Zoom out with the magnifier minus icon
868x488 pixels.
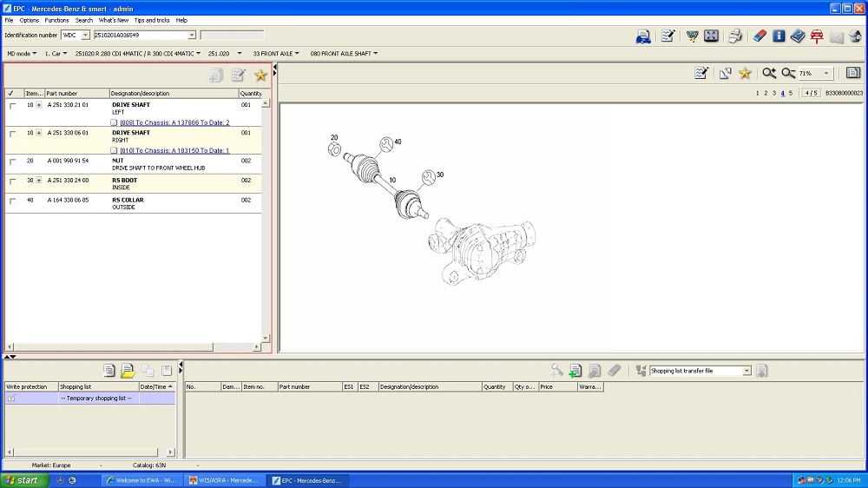788,73
